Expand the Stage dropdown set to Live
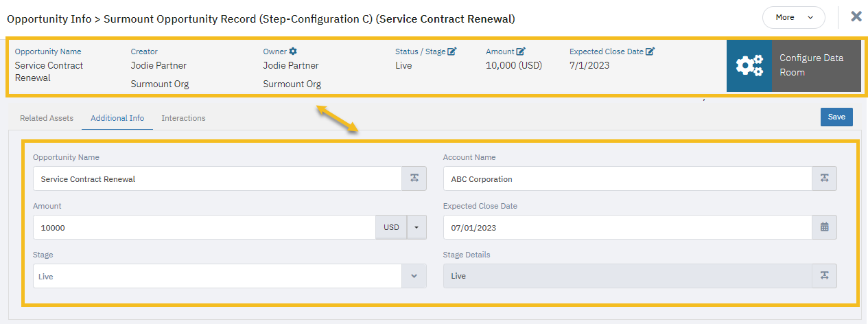This screenshot has height=324, width=868. 414,276
